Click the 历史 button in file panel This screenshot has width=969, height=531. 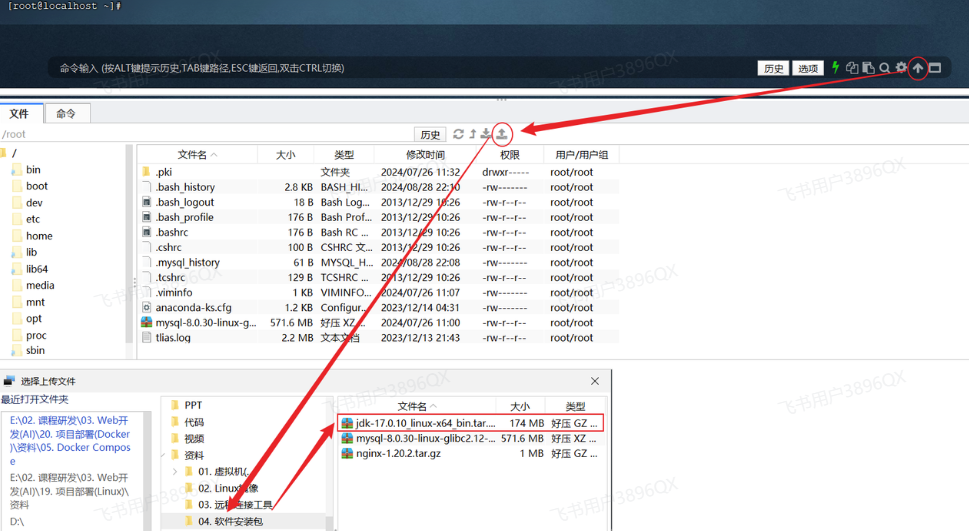coord(430,134)
